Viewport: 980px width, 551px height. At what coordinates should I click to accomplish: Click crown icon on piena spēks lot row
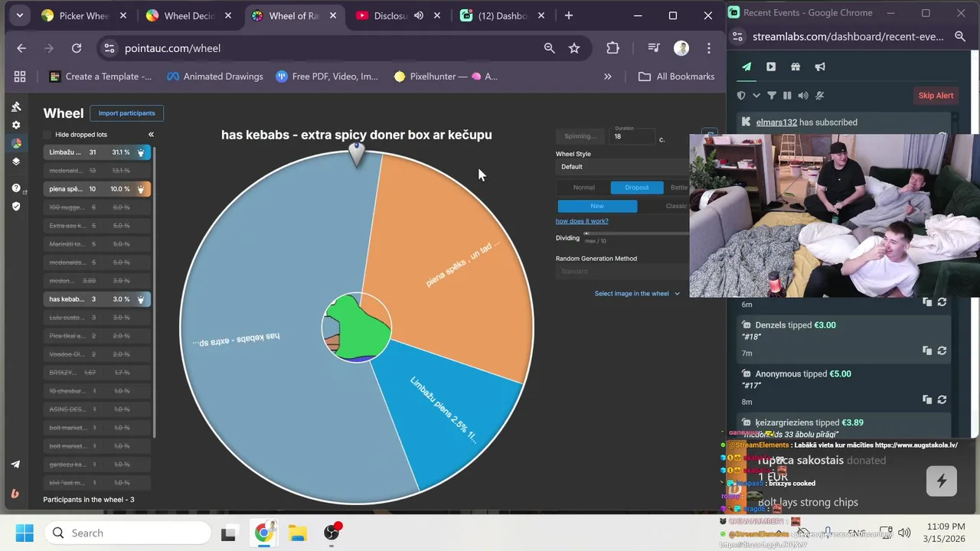click(141, 189)
